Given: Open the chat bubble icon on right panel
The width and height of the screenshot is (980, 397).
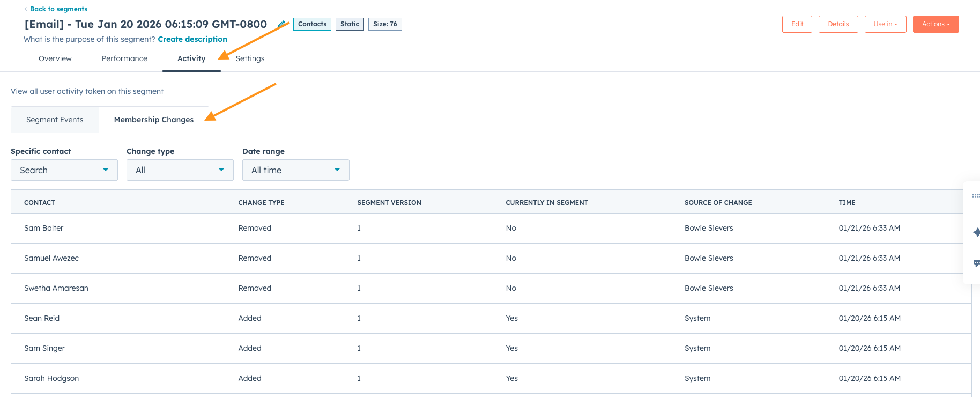Looking at the screenshot, I should 976,263.
